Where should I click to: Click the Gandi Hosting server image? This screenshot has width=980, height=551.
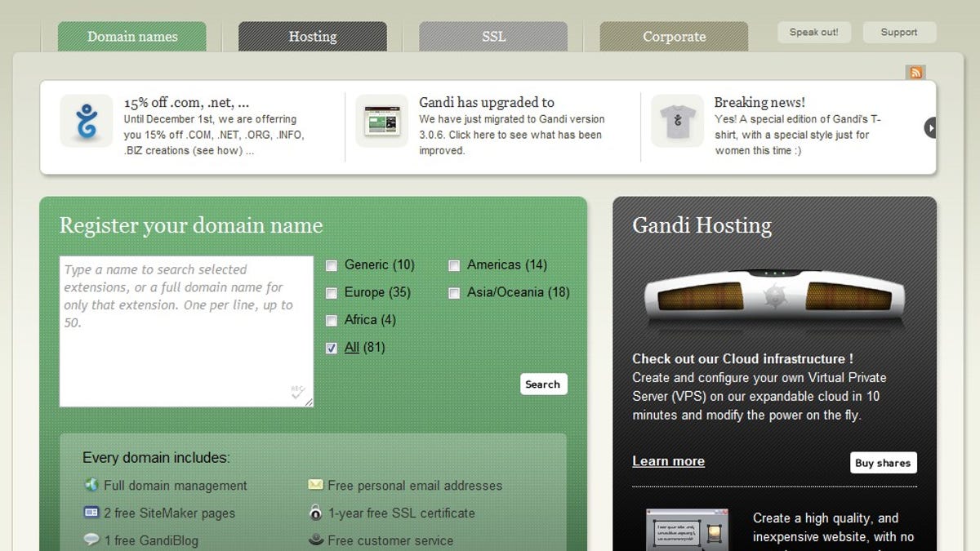(x=774, y=298)
